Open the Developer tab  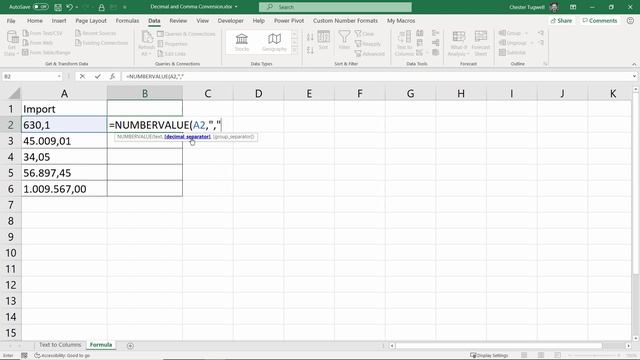click(x=231, y=20)
